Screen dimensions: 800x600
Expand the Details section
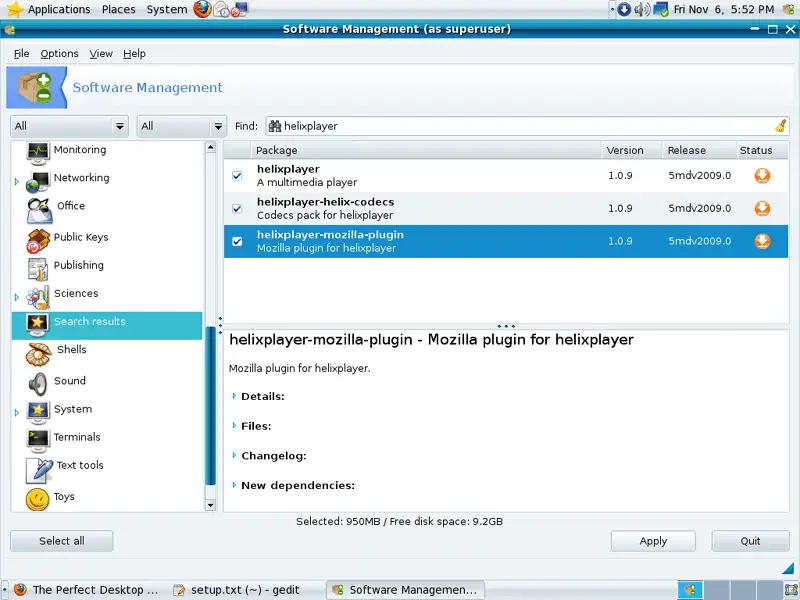pyautogui.click(x=234, y=396)
